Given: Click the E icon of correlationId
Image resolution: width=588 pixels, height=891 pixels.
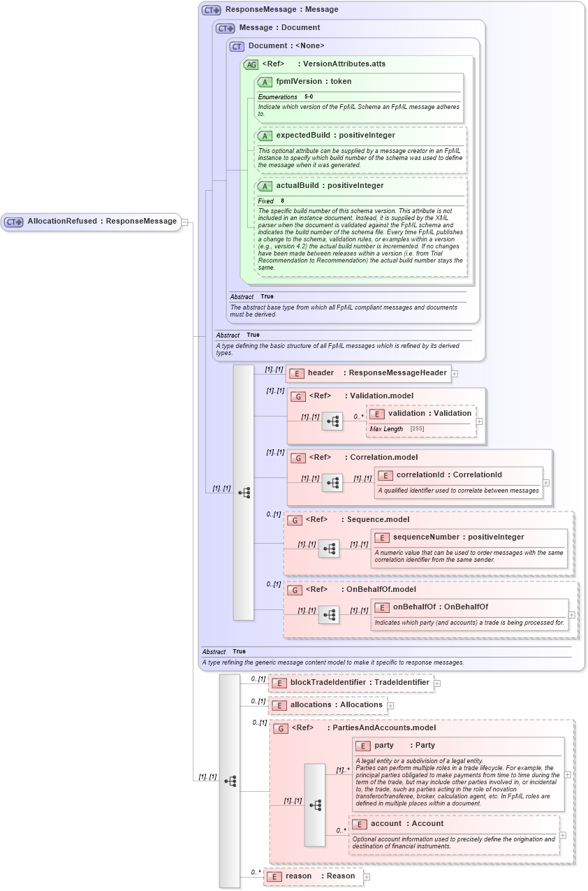Looking at the screenshot, I should (x=385, y=475).
